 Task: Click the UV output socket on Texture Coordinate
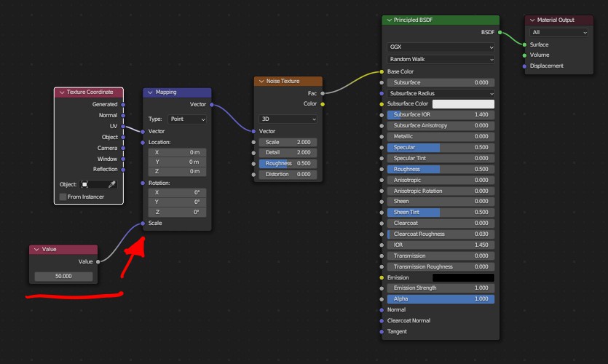(x=123, y=127)
